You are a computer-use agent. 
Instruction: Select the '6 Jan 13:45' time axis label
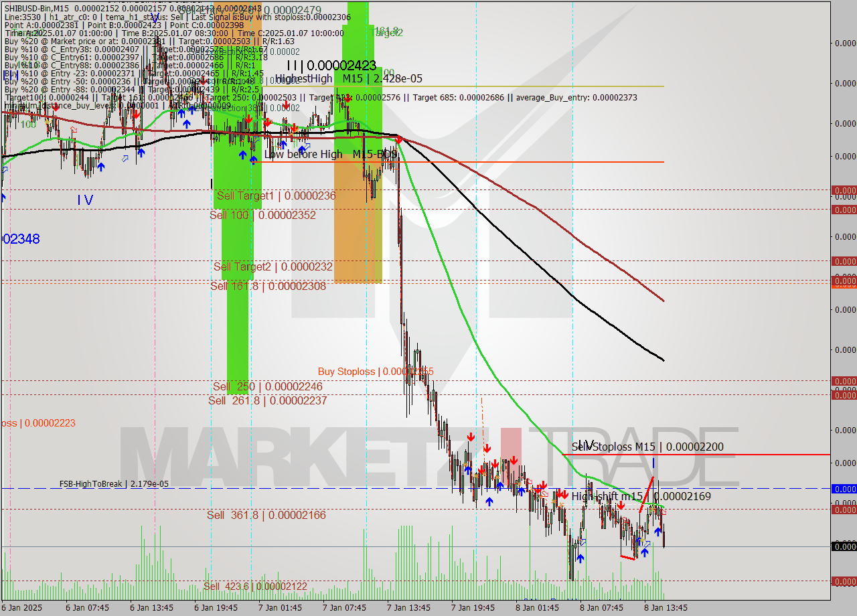coord(151,608)
